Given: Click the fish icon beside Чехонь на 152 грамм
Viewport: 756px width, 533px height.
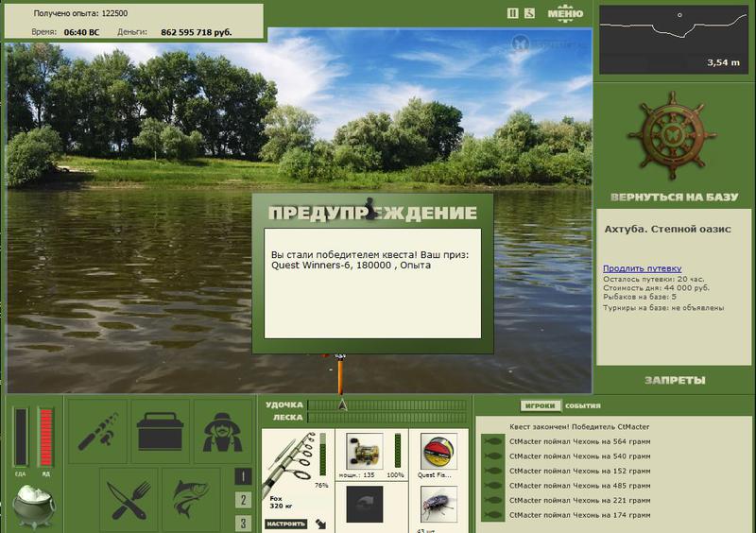Looking at the screenshot, I should pos(492,471).
